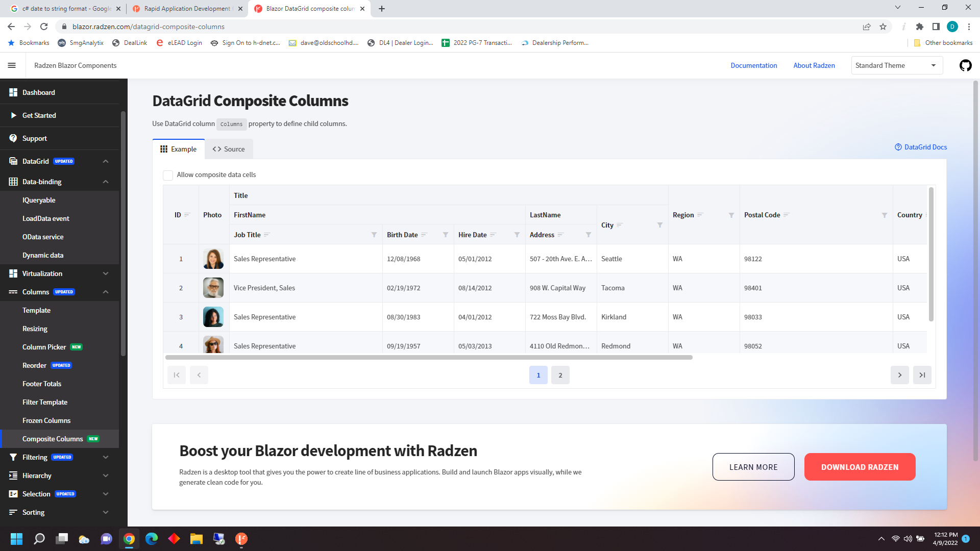Open the new browser tab button
The width and height of the screenshot is (980, 551).
coord(382,9)
